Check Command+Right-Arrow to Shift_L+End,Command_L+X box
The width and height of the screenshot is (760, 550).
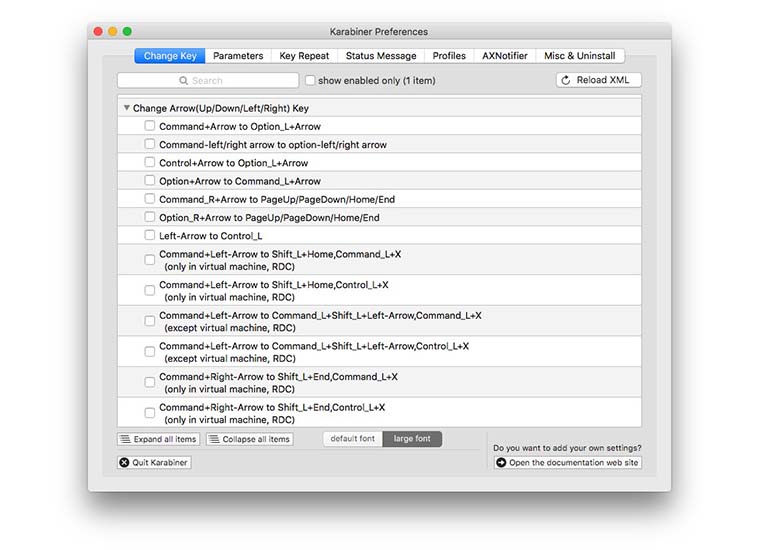point(150,382)
